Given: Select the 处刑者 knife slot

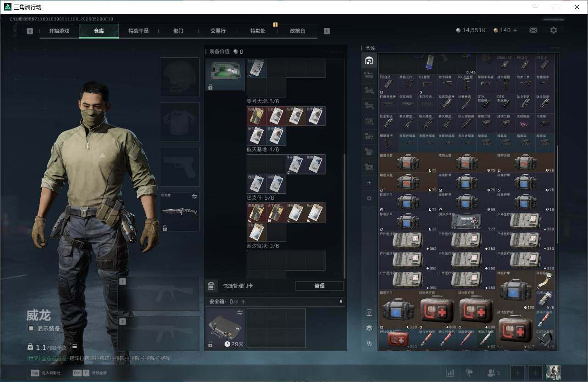Looking at the screenshot, I should [179, 212].
